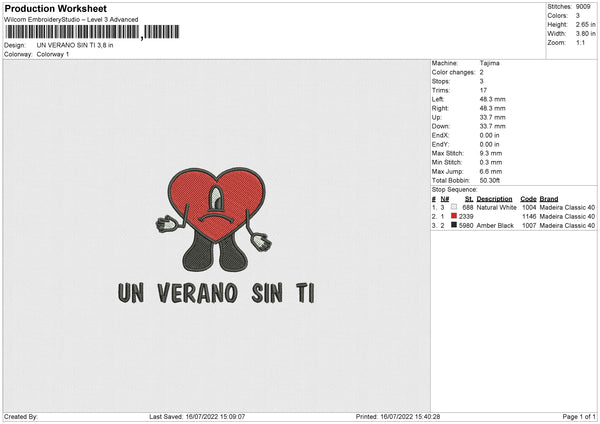Select thread code "1146"
The width and height of the screenshot is (600, 424).
(529, 217)
